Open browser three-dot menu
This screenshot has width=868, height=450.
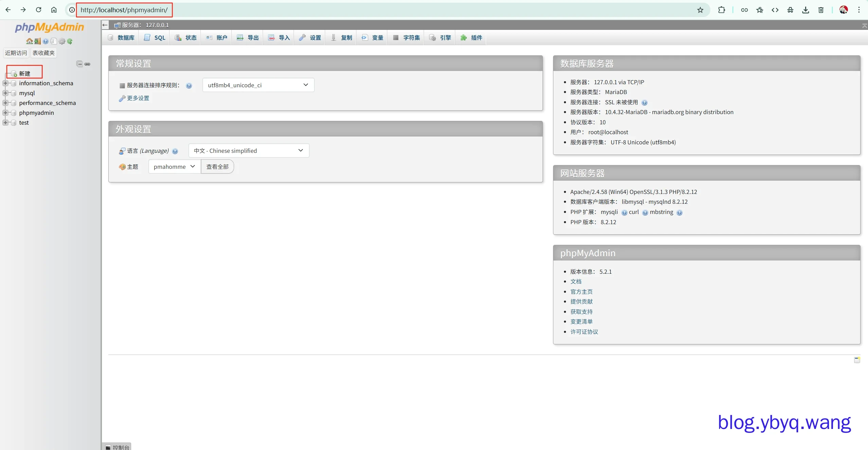point(859,10)
